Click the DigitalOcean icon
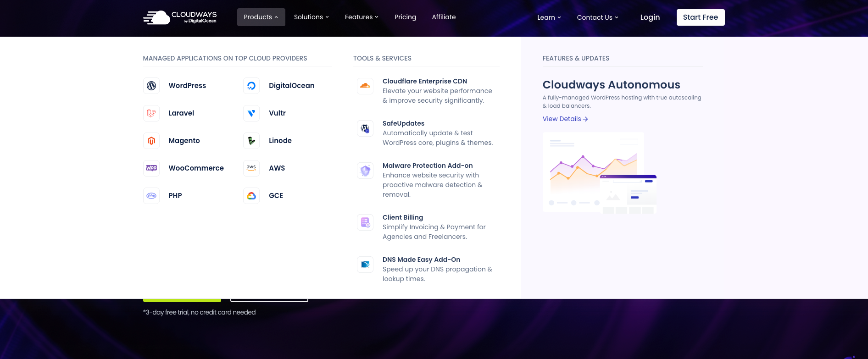 pos(251,86)
